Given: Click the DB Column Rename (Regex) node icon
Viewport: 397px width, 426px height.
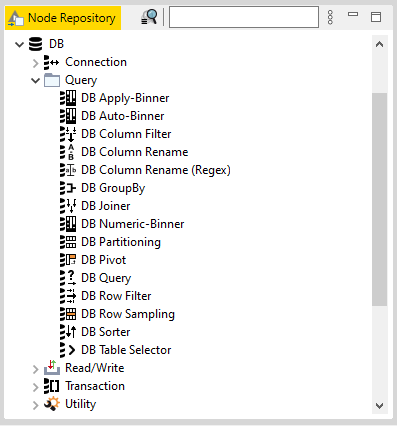Looking at the screenshot, I should point(68,170).
